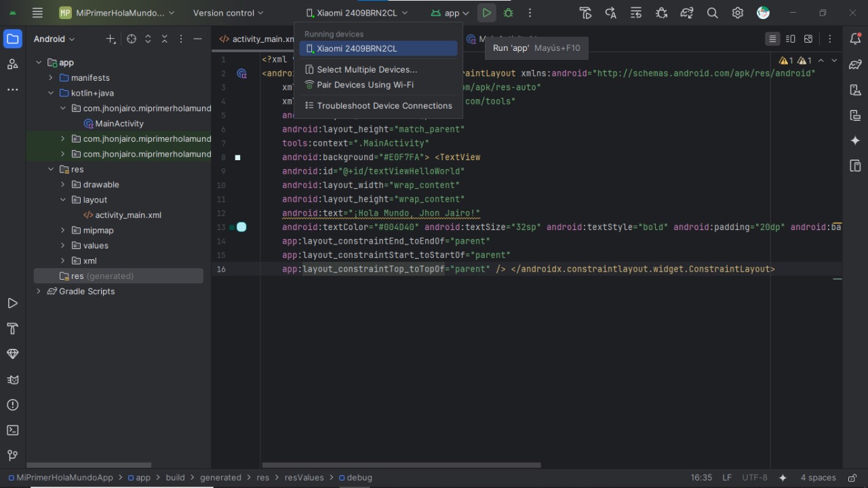This screenshot has width=868, height=488.
Task: Open the Build hammer tool window
Action: tap(12, 329)
